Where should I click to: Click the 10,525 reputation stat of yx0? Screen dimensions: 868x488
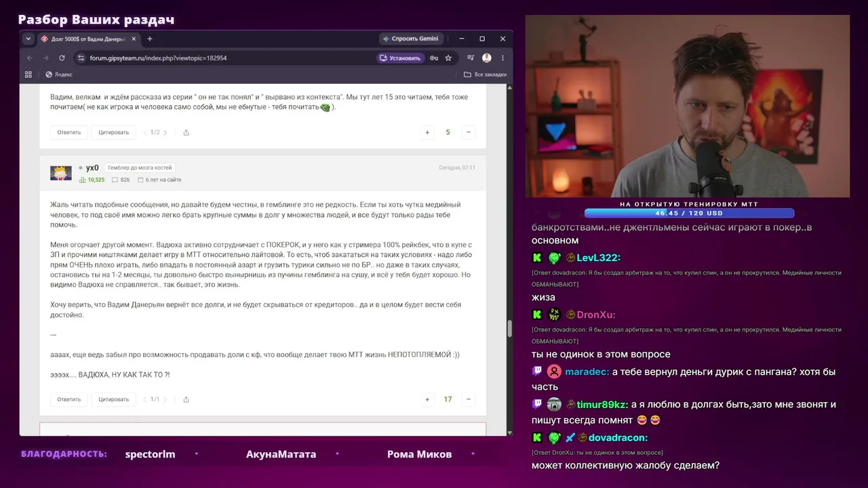(x=92, y=180)
